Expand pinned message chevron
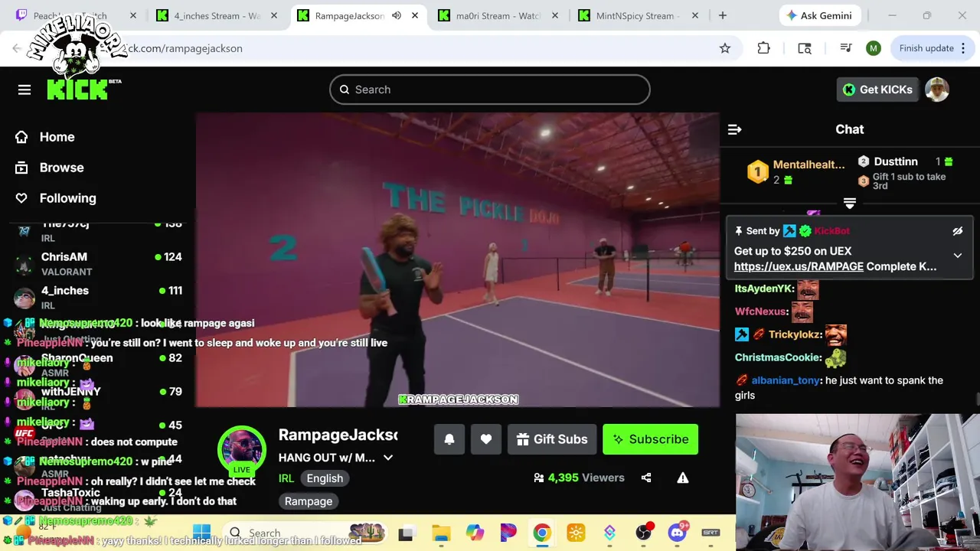980x551 pixels. tap(957, 256)
